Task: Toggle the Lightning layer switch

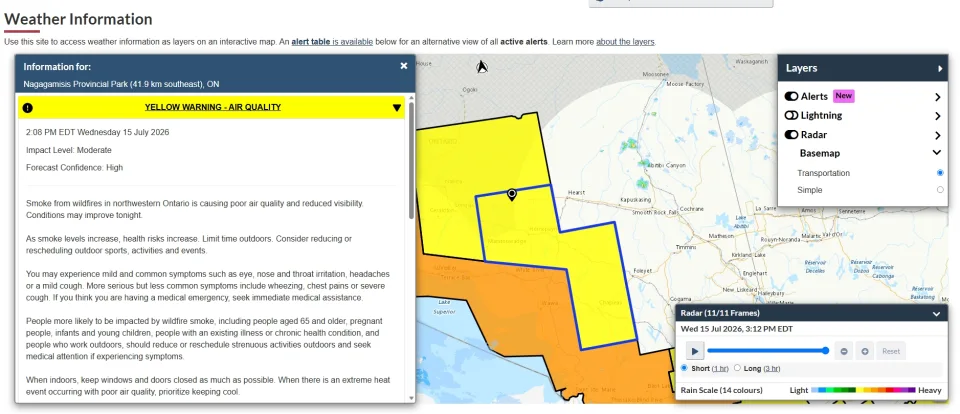Action: click(x=791, y=115)
